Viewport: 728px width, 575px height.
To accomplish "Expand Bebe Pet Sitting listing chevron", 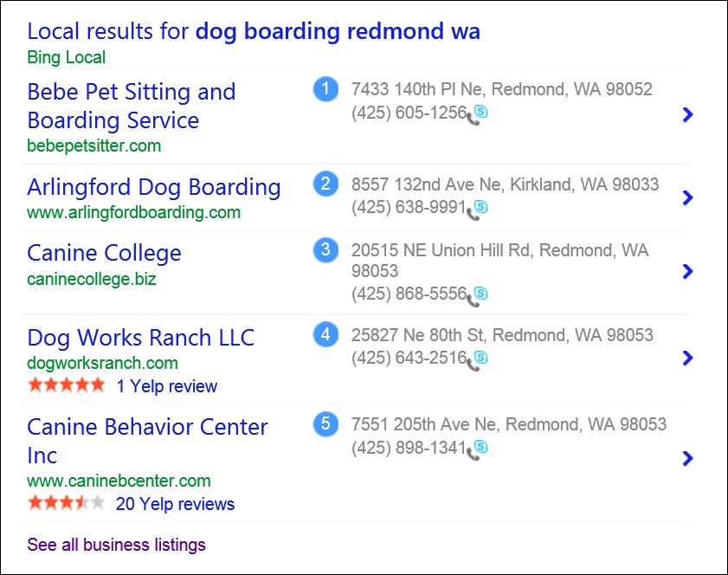I will (687, 114).
